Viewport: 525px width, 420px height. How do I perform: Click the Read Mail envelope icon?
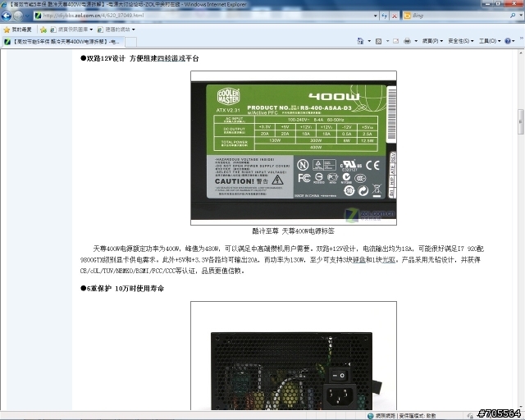[x=395, y=41]
